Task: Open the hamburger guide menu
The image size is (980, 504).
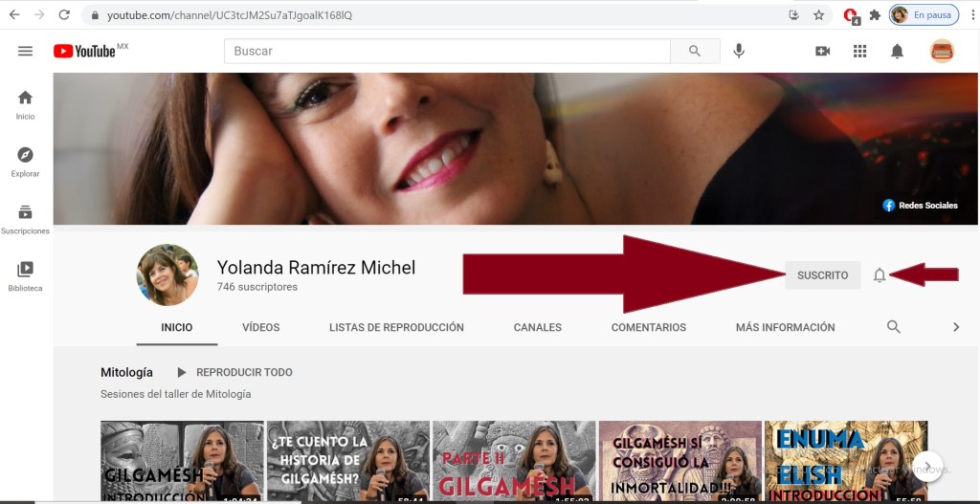Action: (x=25, y=51)
